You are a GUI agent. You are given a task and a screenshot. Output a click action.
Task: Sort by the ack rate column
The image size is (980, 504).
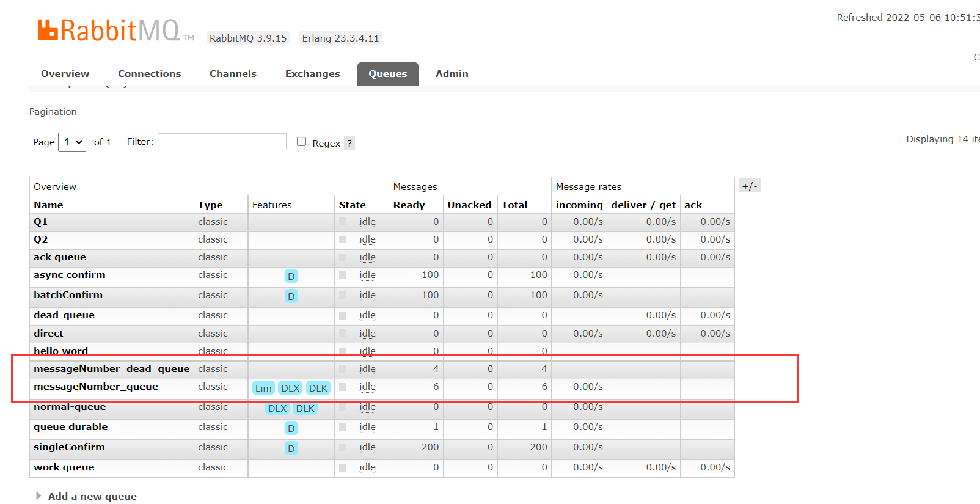[693, 205]
